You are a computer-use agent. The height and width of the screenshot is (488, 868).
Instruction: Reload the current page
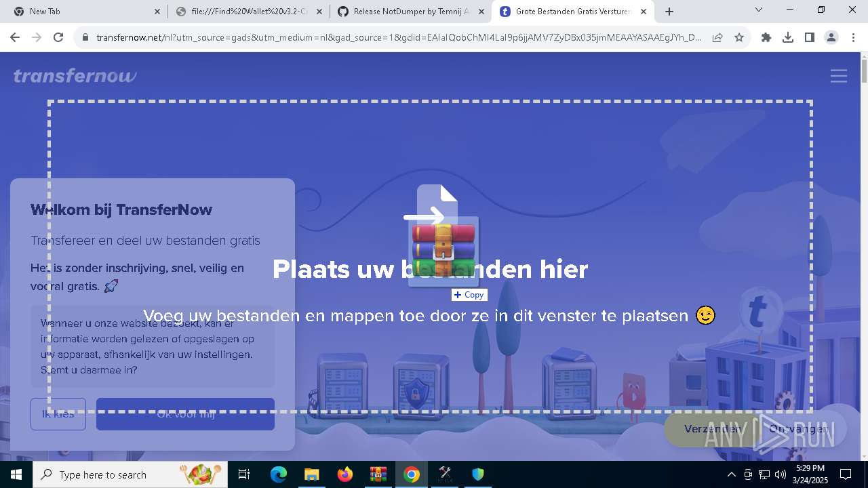[58, 38]
